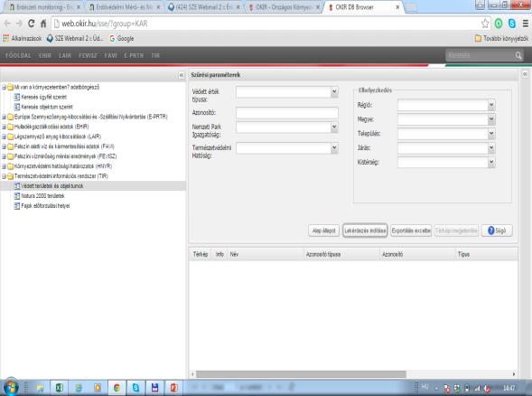This screenshot has height=396, width=532.
Task: Bookmark this page with the star icon
Action: click(x=485, y=24)
